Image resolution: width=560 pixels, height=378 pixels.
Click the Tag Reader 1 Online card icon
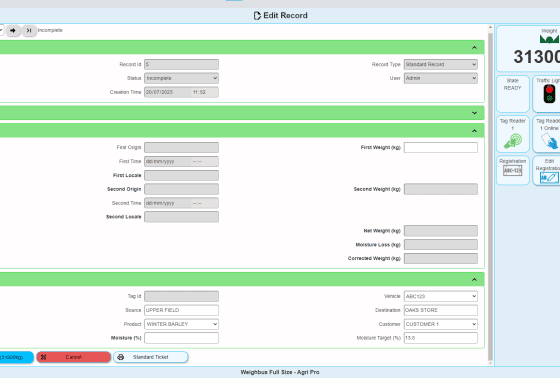click(x=550, y=141)
